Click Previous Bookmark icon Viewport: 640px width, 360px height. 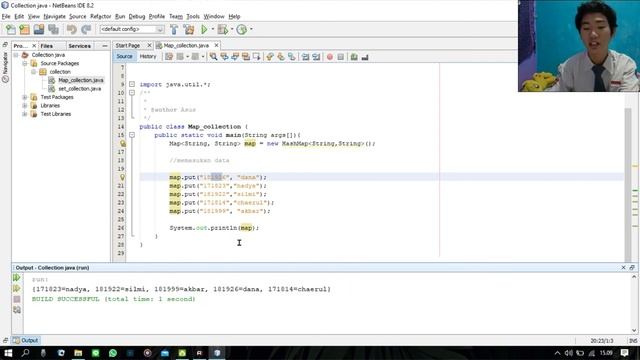click(270, 57)
